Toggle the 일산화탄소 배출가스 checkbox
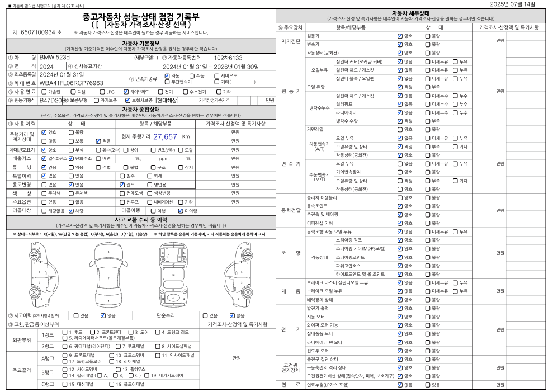The height and width of the screenshot is (392, 553). 44,159
